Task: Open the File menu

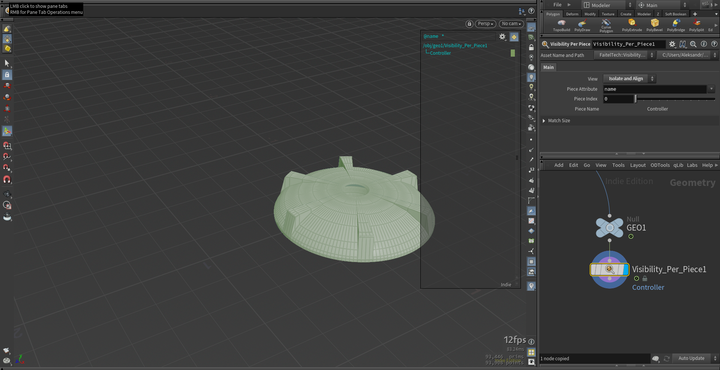Action: 557,5
